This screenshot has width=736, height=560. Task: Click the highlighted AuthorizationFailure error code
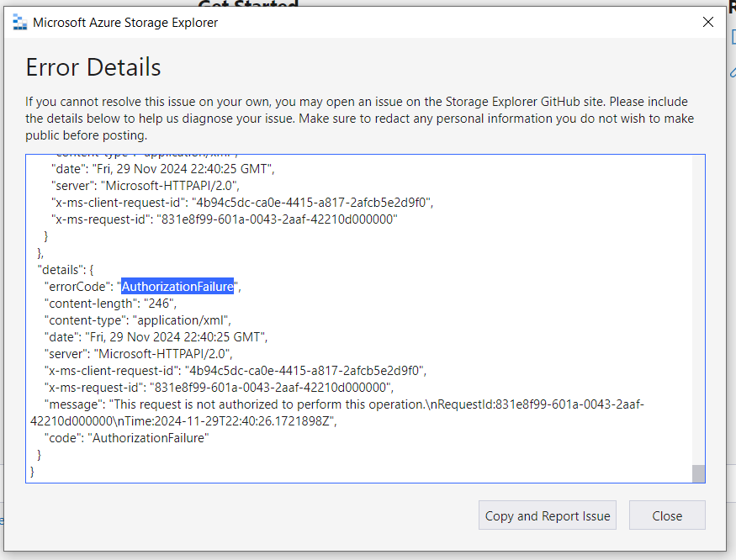(177, 287)
